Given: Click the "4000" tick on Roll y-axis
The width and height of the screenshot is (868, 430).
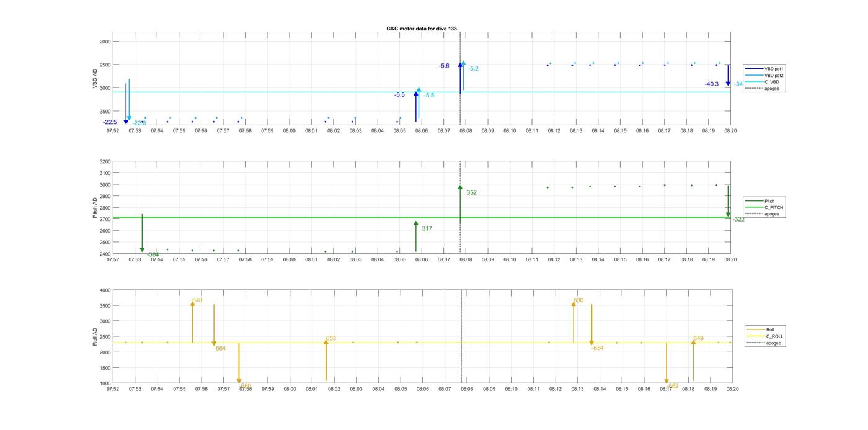Looking at the screenshot, I should 105,290.
